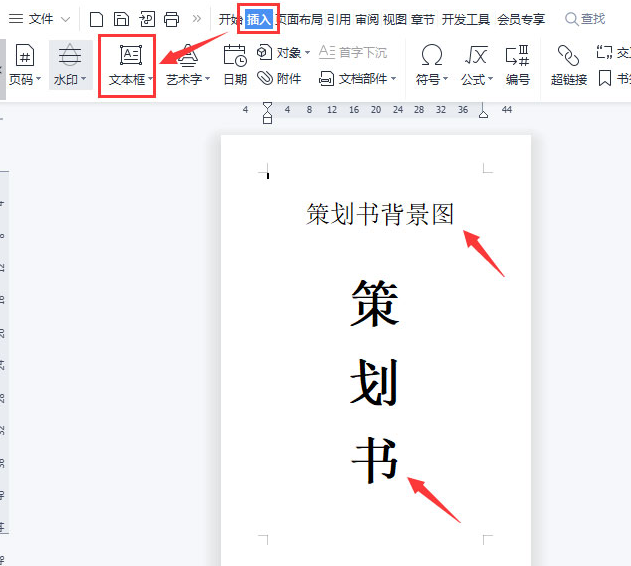Open the Watermark (水印) tool

coord(70,56)
